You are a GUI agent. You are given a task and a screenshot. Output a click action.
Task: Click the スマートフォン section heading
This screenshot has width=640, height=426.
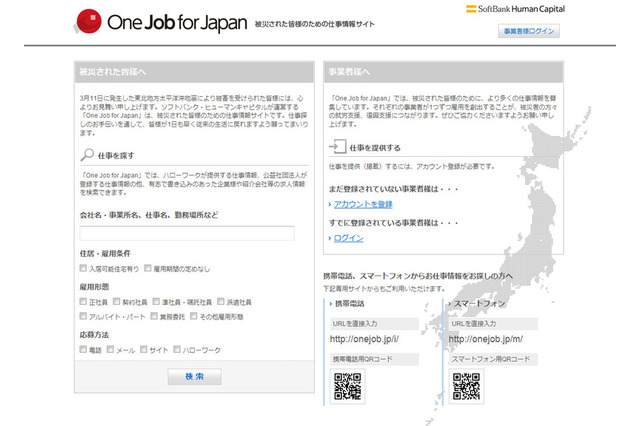pyautogui.click(x=480, y=304)
